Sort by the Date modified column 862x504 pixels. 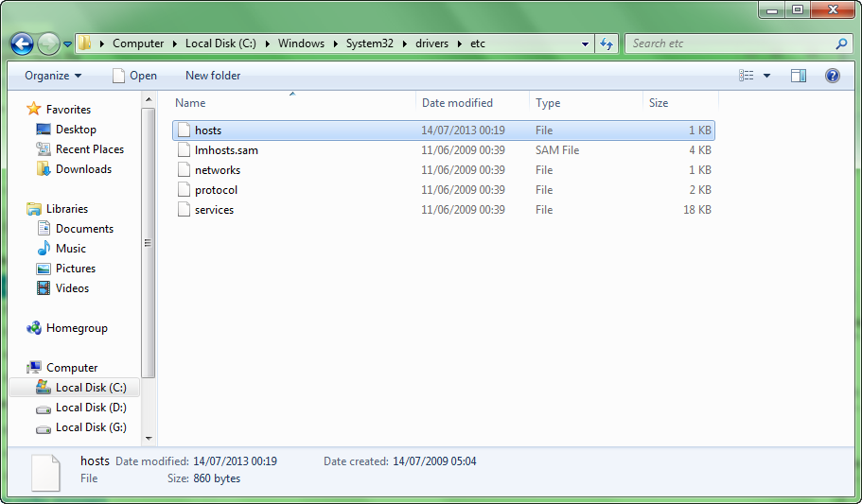click(x=457, y=103)
